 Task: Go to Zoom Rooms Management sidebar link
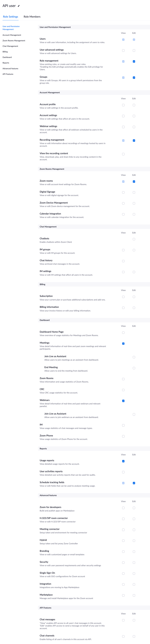click(x=14, y=41)
